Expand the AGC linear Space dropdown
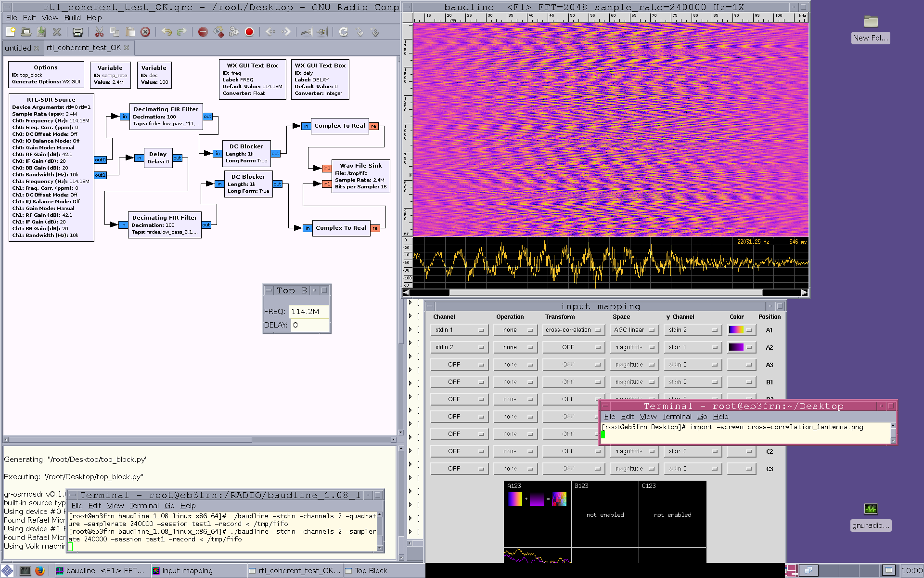The image size is (924, 578). (x=634, y=330)
